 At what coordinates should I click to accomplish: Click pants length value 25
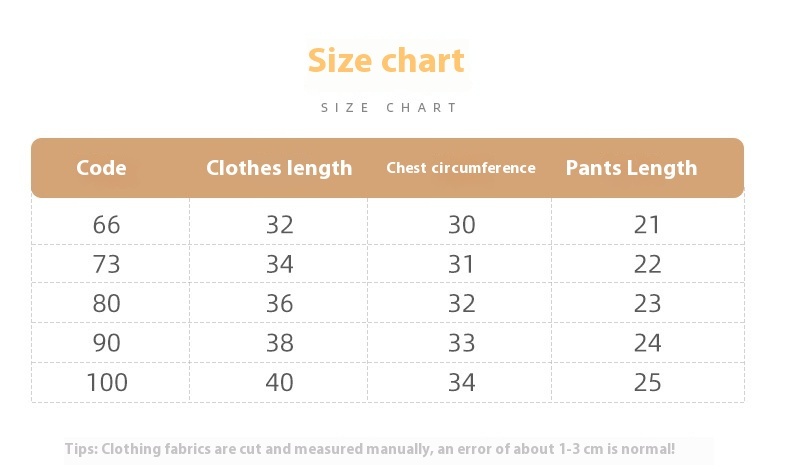coord(647,382)
